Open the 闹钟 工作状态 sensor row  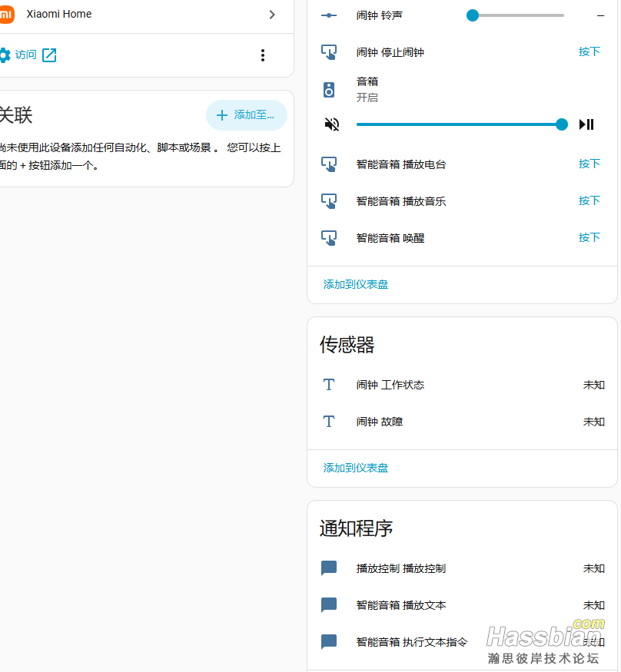(x=463, y=385)
